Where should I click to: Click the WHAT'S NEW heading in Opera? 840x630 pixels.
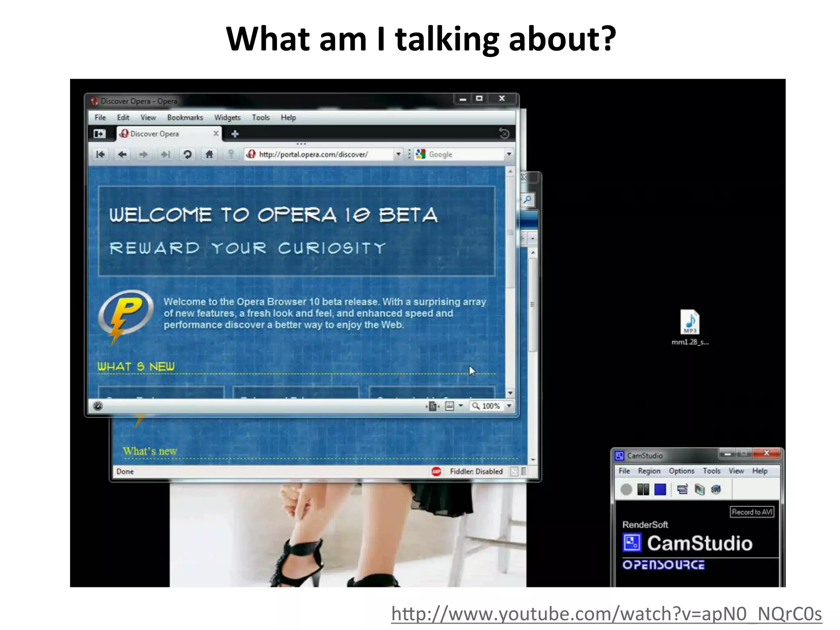(136, 366)
